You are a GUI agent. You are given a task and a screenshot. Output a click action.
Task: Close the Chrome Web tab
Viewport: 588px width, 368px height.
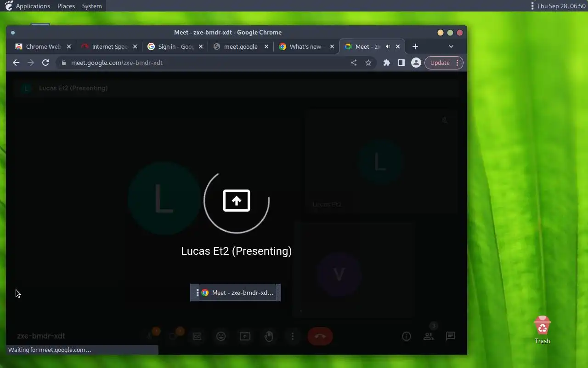69,46
